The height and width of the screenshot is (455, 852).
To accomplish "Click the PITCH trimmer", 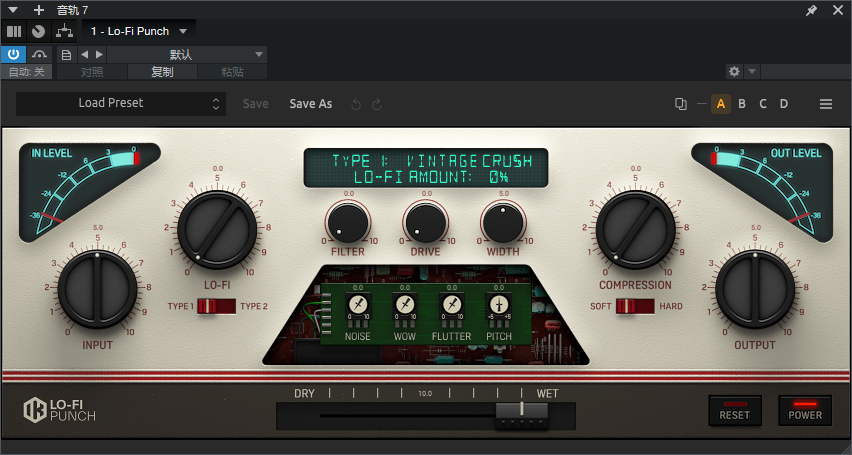I will click(498, 304).
